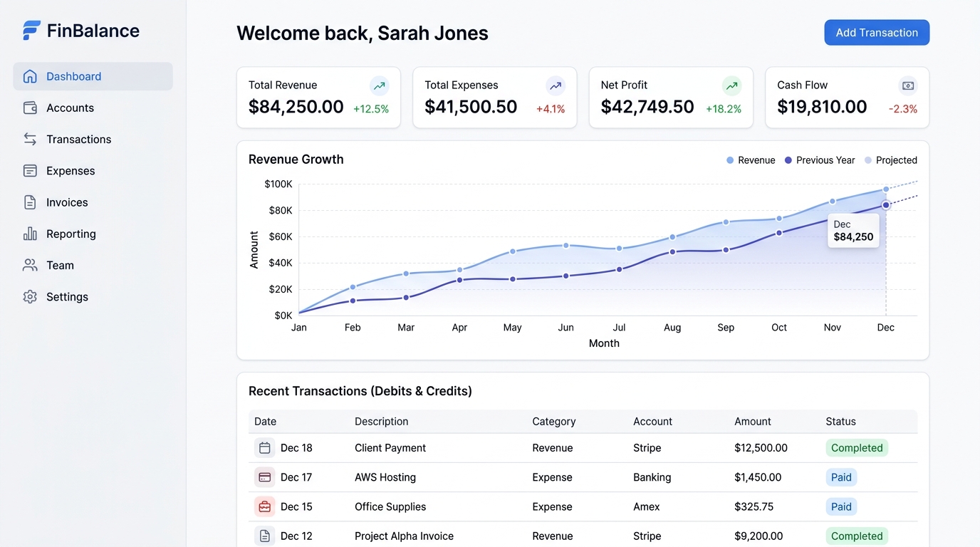The image size is (980, 547).
Task: Click the Expenses card icon in sidebar
Action: click(30, 171)
